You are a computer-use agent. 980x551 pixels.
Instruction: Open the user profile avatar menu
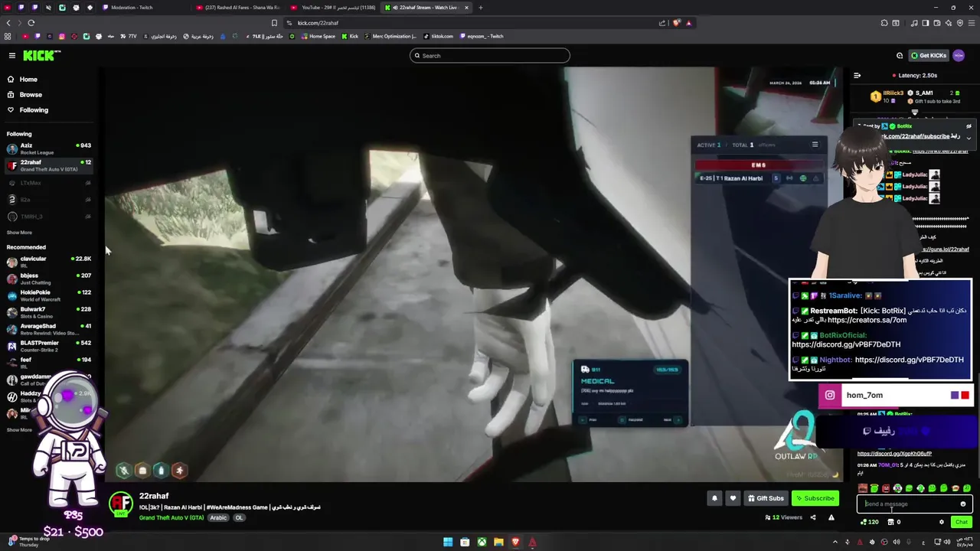959,55
